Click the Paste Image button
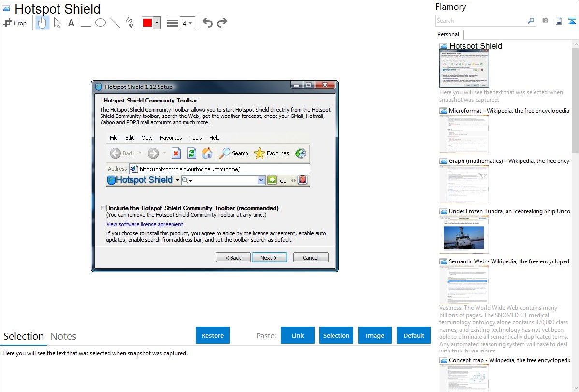This screenshot has width=579, height=392. coord(375,335)
